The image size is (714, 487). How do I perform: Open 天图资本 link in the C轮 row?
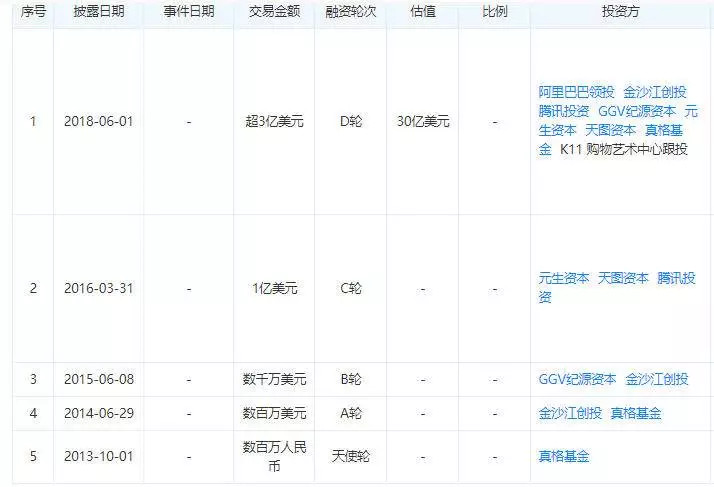pos(623,278)
